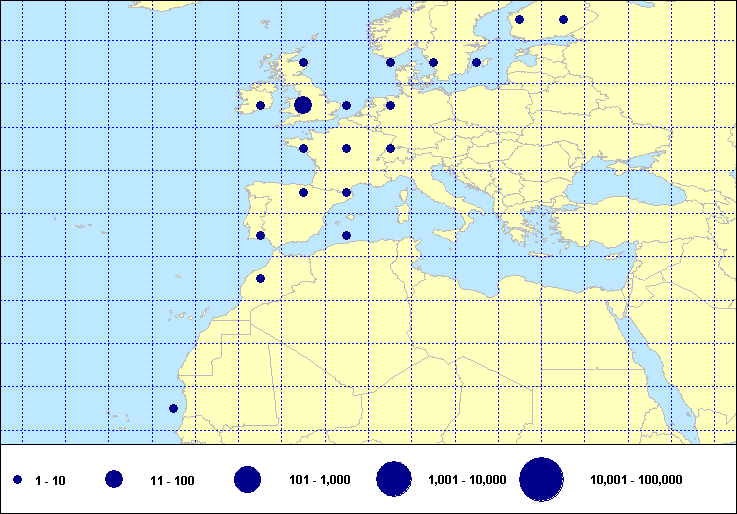This screenshot has width=737, height=514.
Task: Click the largest legend circle for 10,001 - 100,000
Action: [x=541, y=480]
